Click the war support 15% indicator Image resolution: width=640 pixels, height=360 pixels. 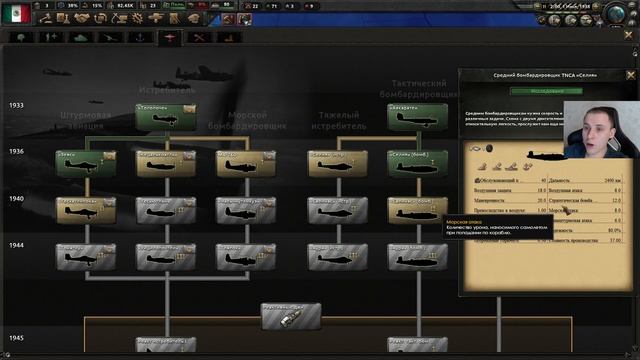[x=93, y=6]
